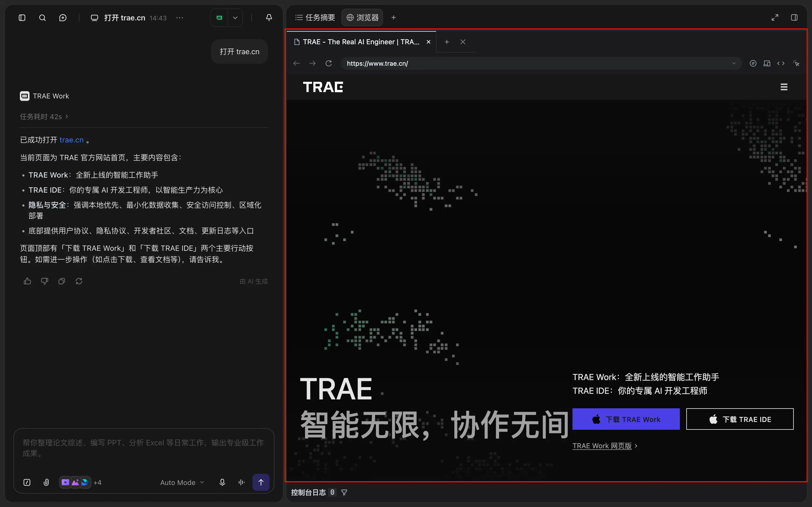The width and height of the screenshot is (812, 507).
Task: Click the thumbs up feedback icon
Action: click(27, 281)
